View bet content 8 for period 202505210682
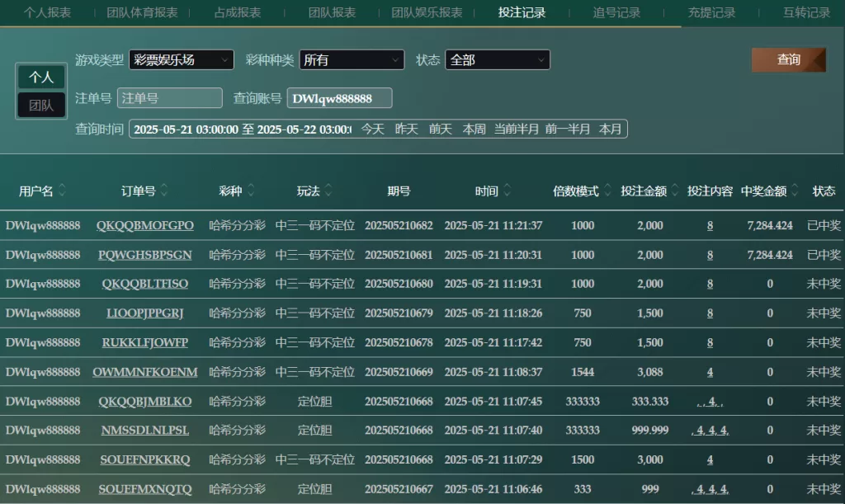This screenshot has height=504, width=845. (710, 226)
